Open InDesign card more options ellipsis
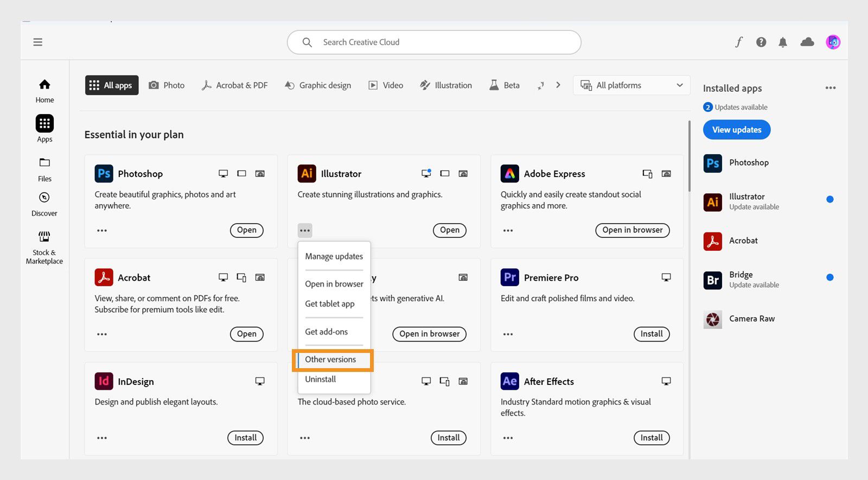 click(102, 438)
